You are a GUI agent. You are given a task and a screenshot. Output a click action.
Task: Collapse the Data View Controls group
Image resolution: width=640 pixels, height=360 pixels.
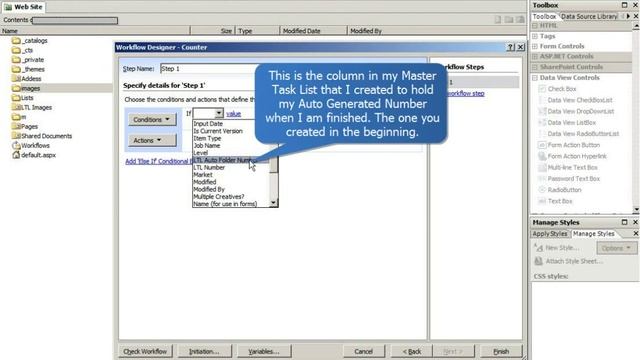535,78
